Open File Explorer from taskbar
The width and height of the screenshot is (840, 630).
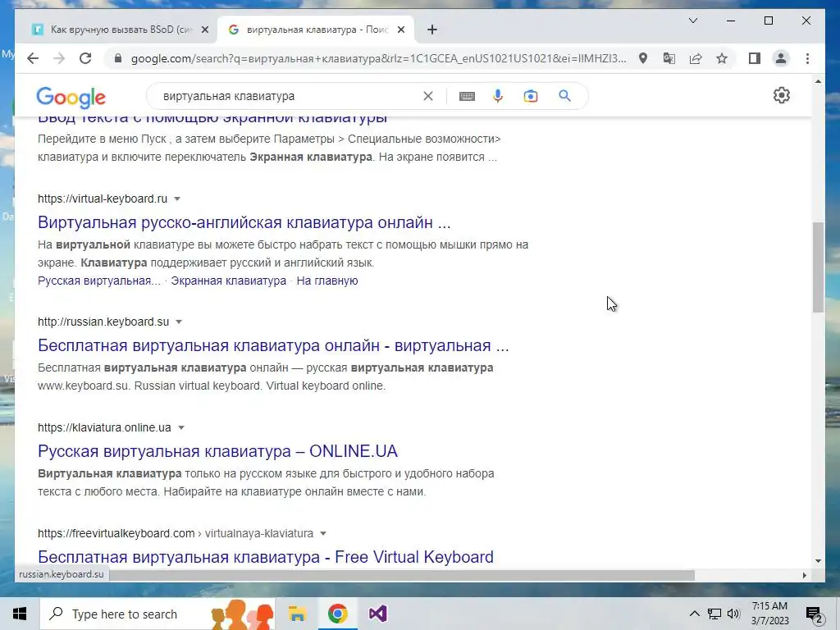click(297, 614)
